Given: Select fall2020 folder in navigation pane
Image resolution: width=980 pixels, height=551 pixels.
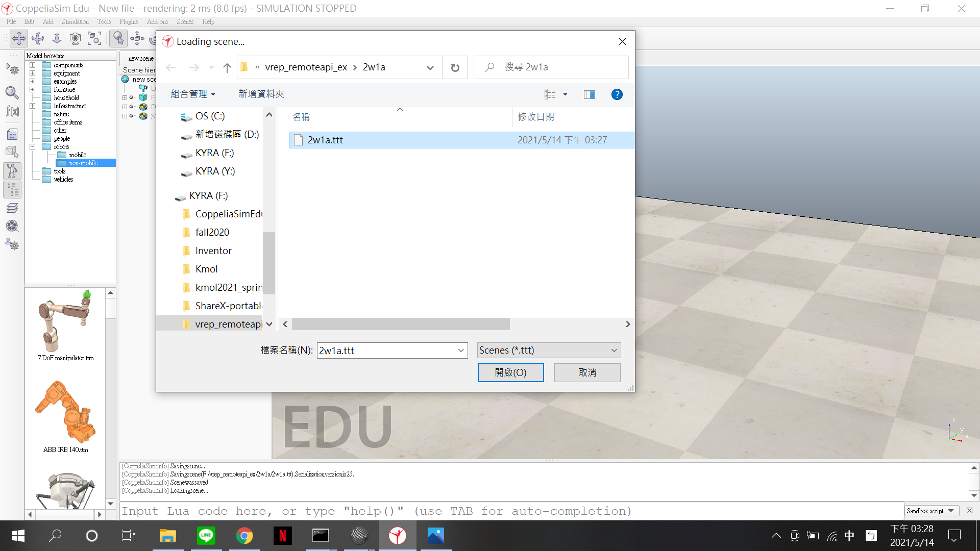Looking at the screenshot, I should tap(212, 233).
